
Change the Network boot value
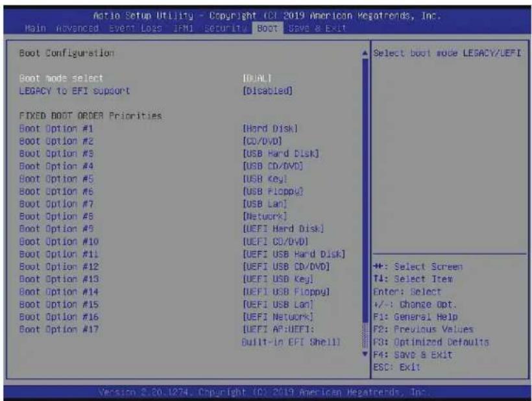click(x=265, y=217)
